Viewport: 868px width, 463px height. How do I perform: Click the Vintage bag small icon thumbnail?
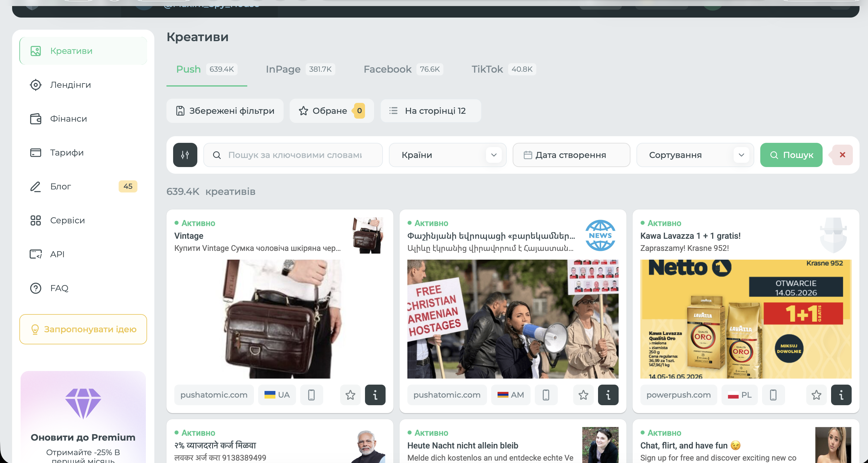[367, 235]
